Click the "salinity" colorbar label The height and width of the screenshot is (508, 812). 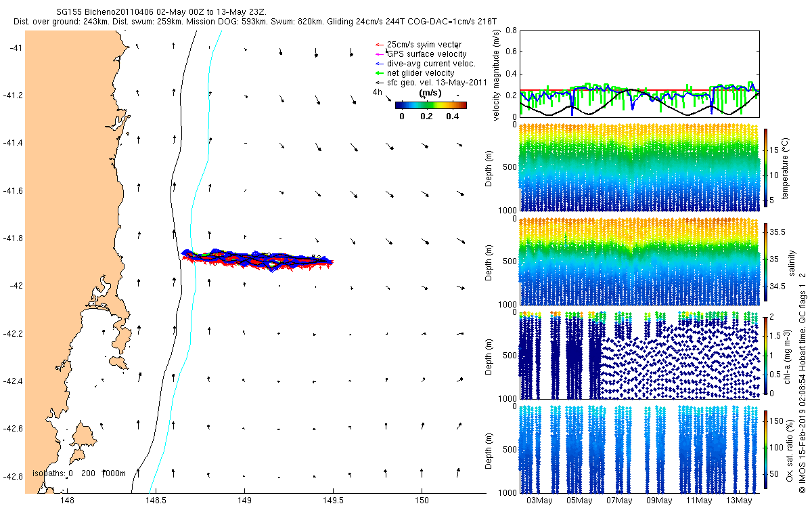[x=791, y=261]
